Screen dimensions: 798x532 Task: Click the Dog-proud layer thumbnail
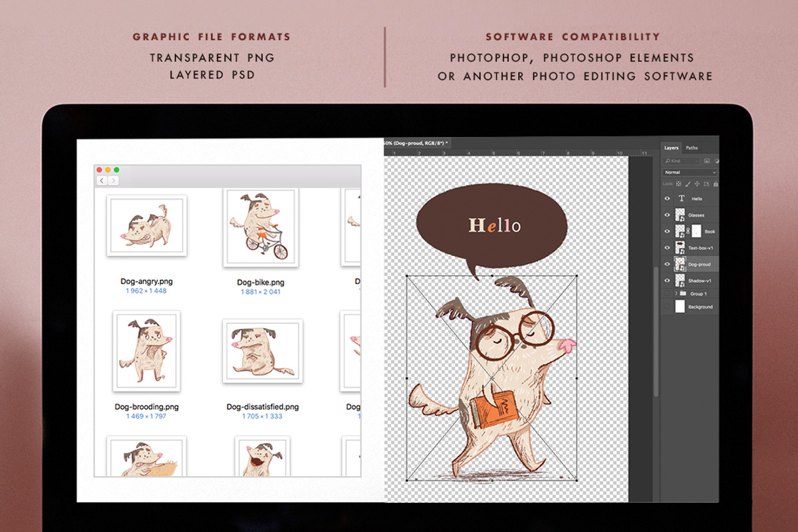(680, 264)
